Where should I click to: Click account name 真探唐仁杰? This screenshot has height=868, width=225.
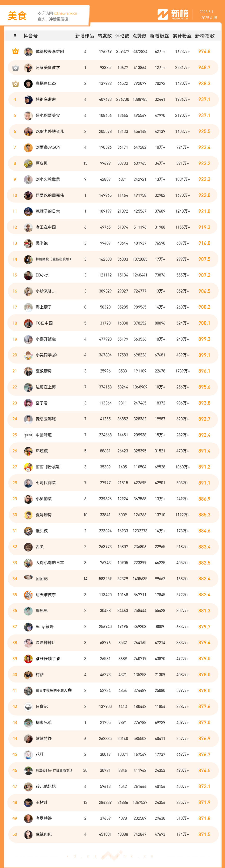pyautogui.click(x=46, y=84)
